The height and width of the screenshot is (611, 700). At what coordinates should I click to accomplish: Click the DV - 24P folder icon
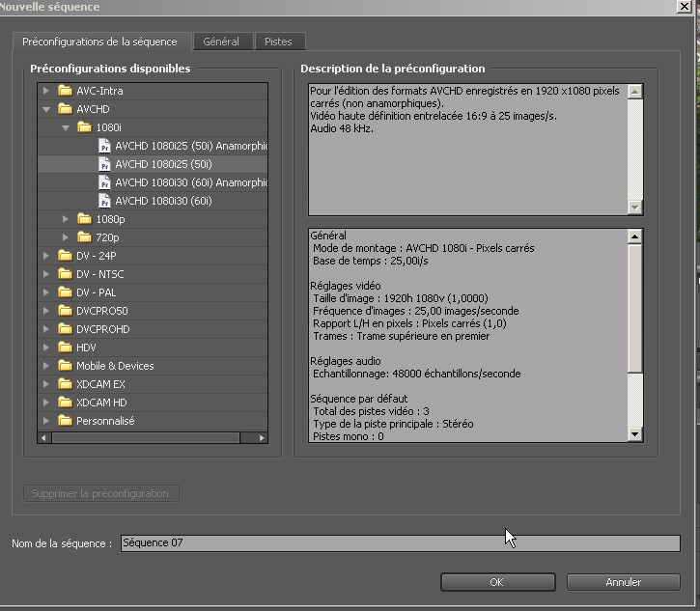point(66,255)
